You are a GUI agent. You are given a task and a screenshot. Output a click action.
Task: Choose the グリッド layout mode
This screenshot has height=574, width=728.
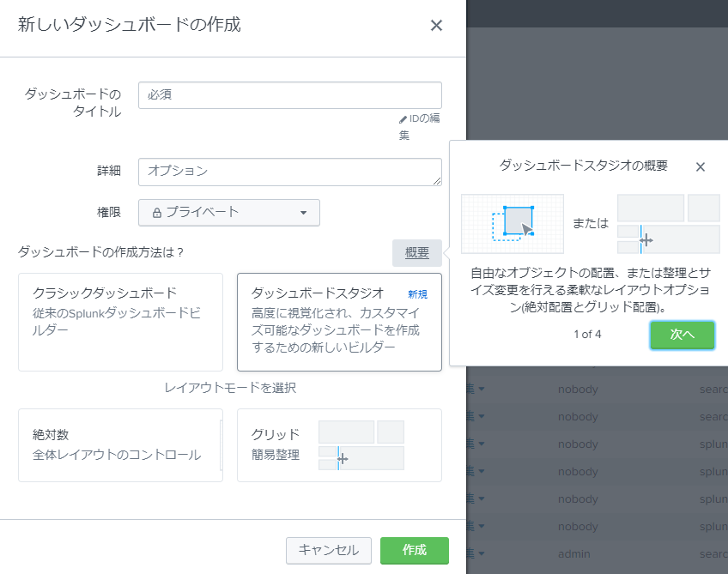339,445
